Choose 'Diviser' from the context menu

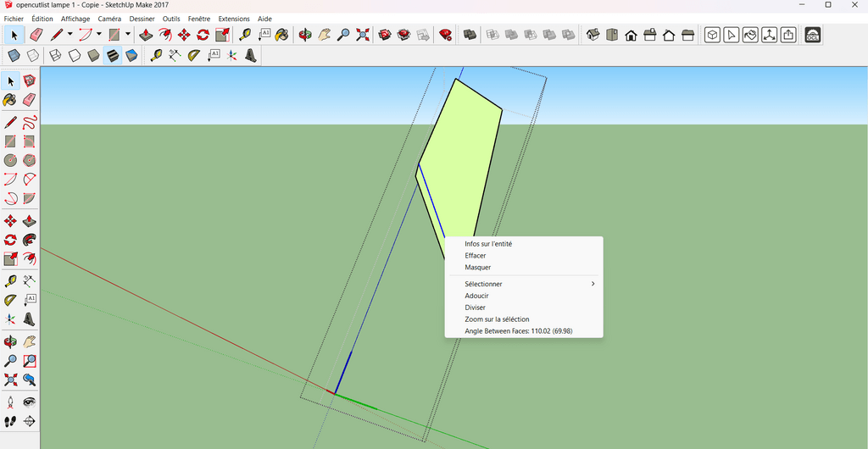point(476,308)
